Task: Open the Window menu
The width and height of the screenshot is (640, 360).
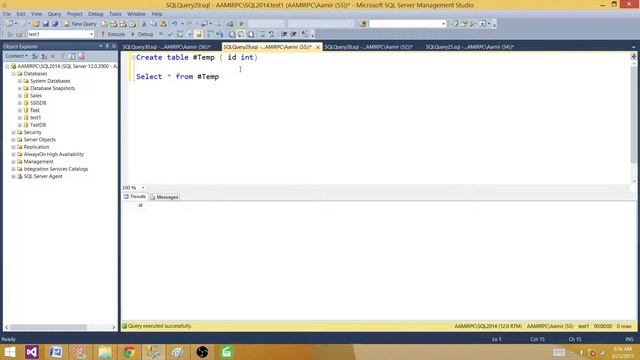Action: 136,14
